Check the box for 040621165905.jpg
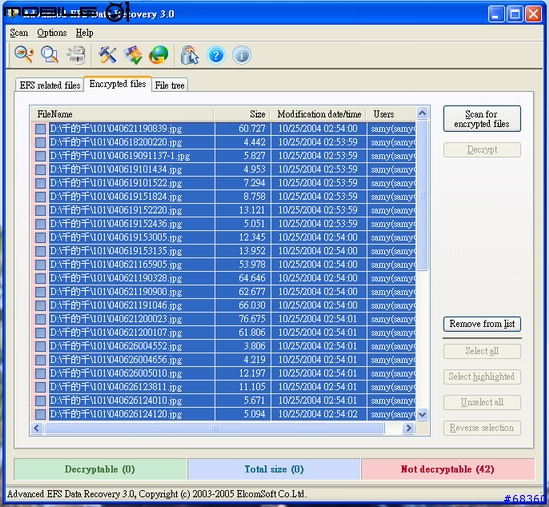This screenshot has width=549, height=507. tap(40, 265)
